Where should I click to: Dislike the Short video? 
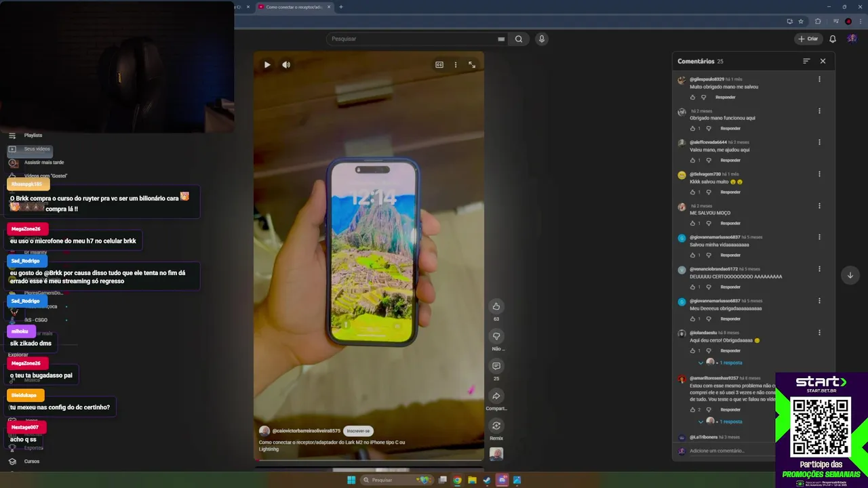496,336
